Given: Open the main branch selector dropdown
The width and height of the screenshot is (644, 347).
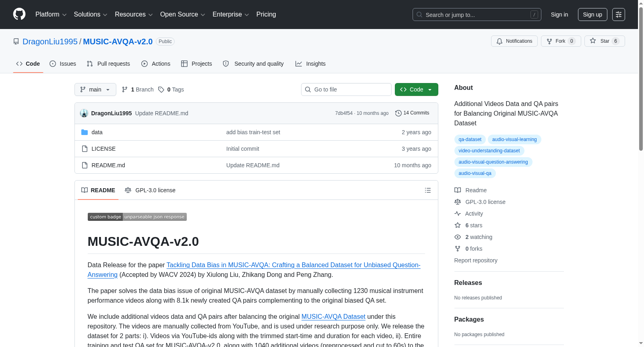Looking at the screenshot, I should coord(95,89).
